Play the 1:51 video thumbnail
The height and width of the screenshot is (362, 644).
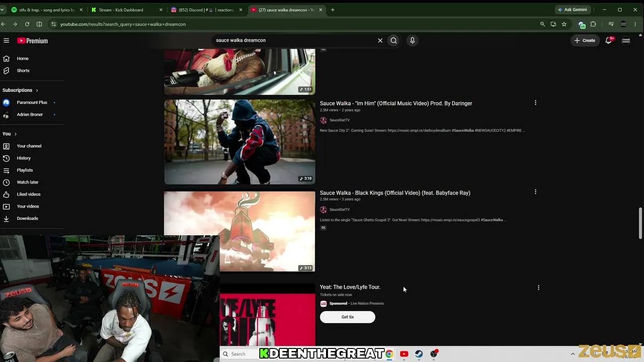click(239, 72)
